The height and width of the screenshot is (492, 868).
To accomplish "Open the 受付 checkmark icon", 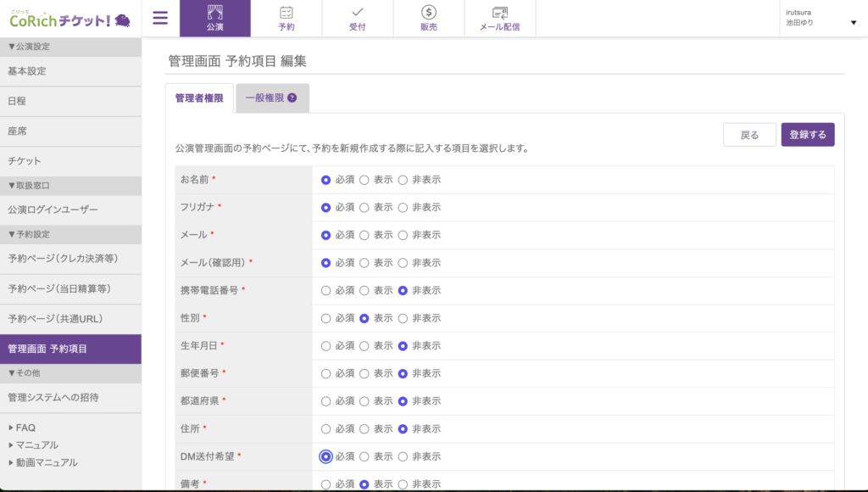I will (x=358, y=13).
